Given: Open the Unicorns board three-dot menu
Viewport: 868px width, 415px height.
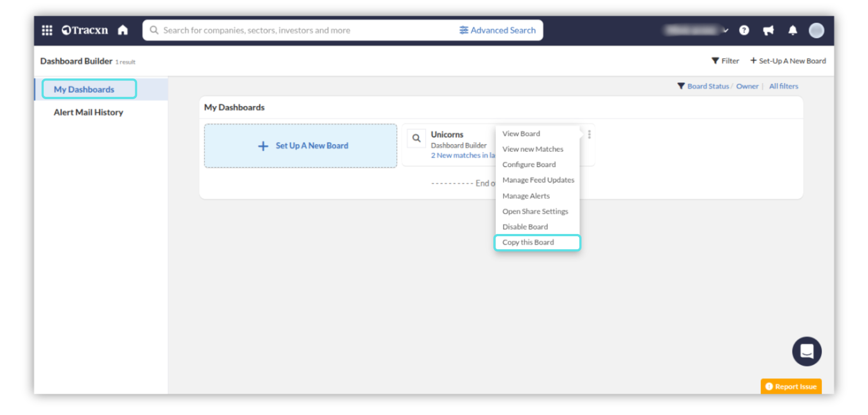Looking at the screenshot, I should point(589,134).
